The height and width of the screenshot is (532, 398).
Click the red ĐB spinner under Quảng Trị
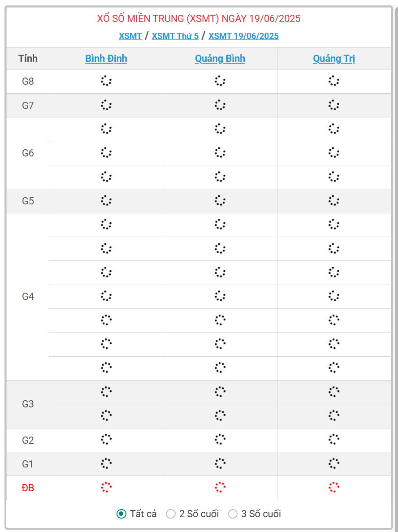pos(334,487)
